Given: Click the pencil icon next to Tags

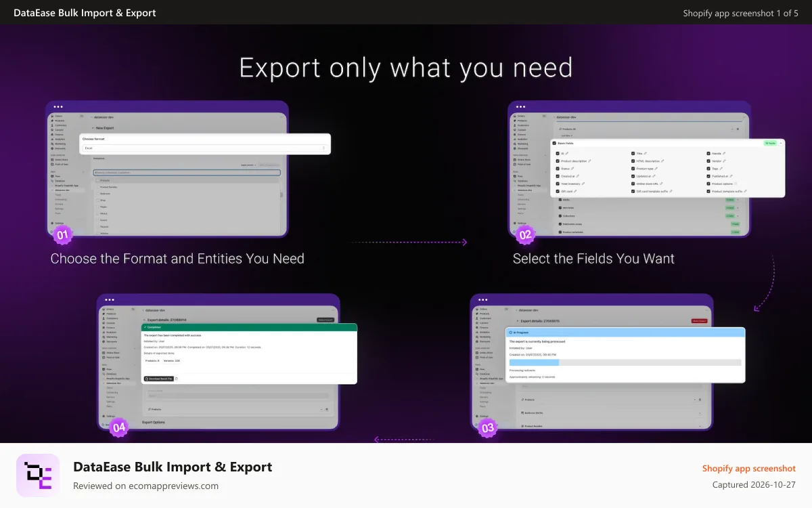Looking at the screenshot, I should coord(721,169).
